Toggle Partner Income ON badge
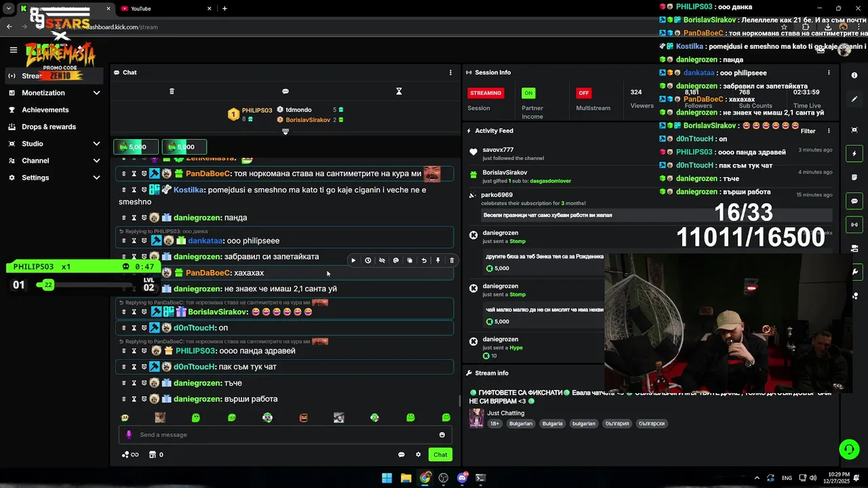The width and height of the screenshot is (868, 488). (528, 93)
